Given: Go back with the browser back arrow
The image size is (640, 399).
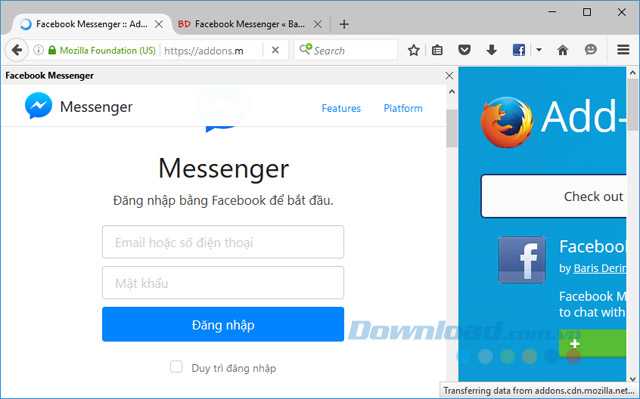Looking at the screenshot, I should [x=17, y=50].
